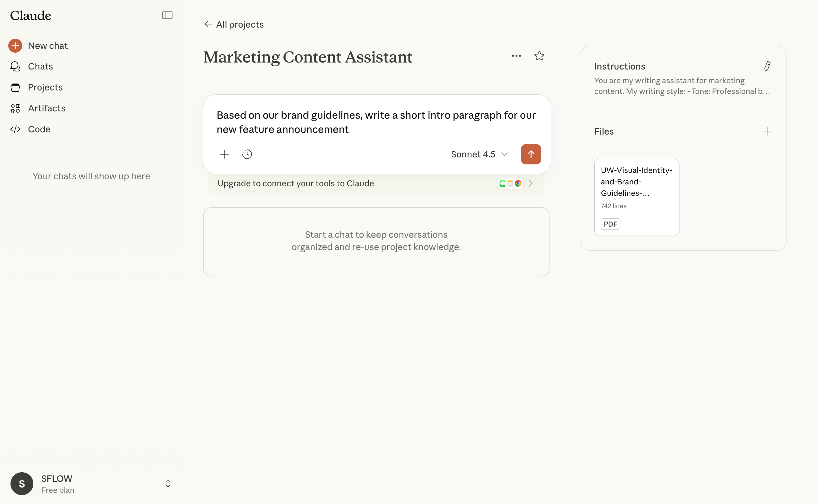The height and width of the screenshot is (504, 817).
Task: Click the Claude logo
Action: 31,16
